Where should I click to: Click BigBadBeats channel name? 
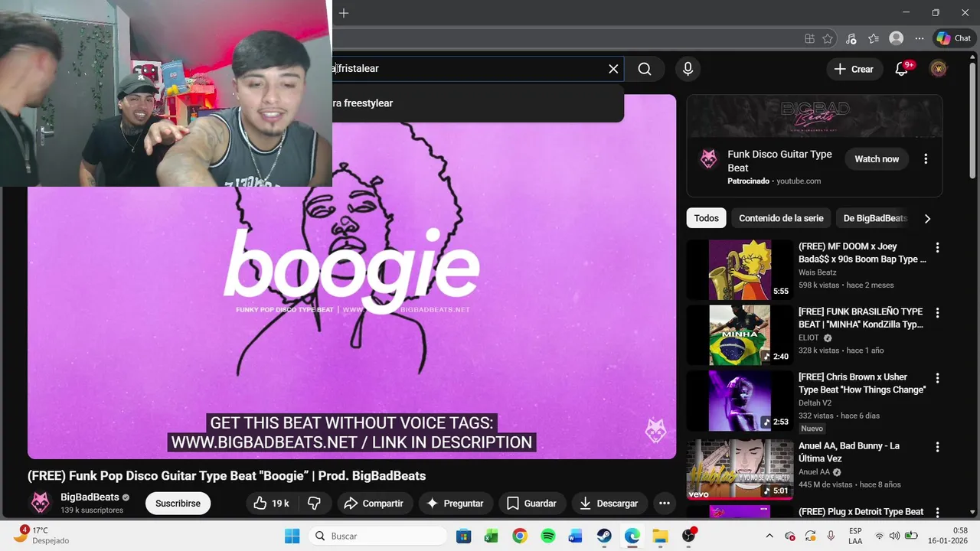[x=90, y=497]
